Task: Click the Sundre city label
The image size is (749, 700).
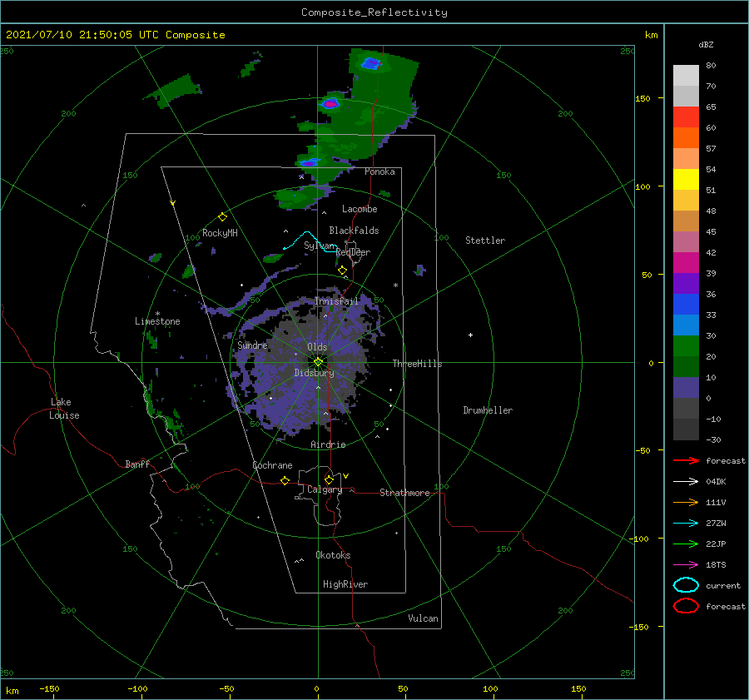Action: point(252,345)
